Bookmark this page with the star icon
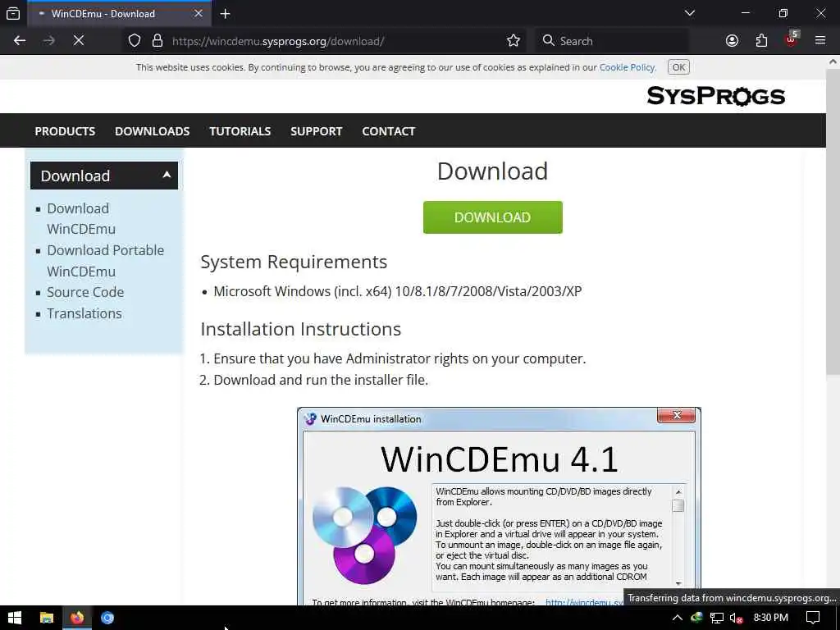The image size is (840, 630). [x=514, y=41]
